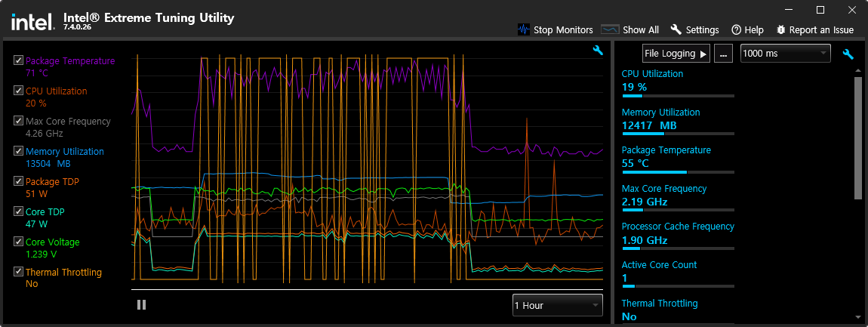
Task: Click the blue wrench beside the 1000 ms dropdown
Action: (848, 54)
